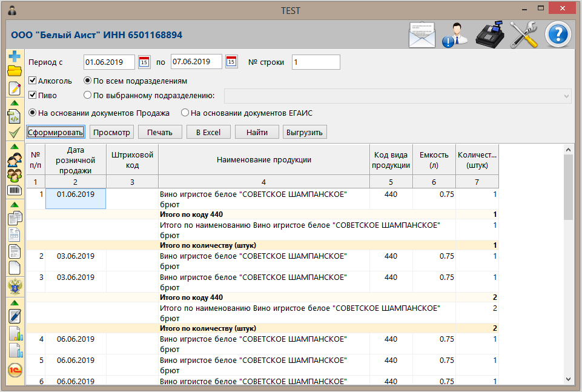
Task: Collapse sidebar group above copy documents icon
Action: (15, 205)
